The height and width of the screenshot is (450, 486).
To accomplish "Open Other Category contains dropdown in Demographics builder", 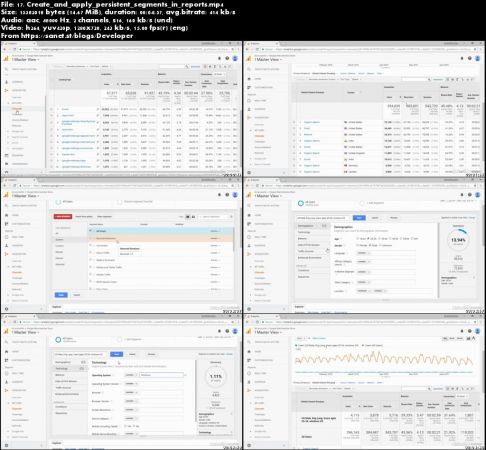I will click(363, 282).
